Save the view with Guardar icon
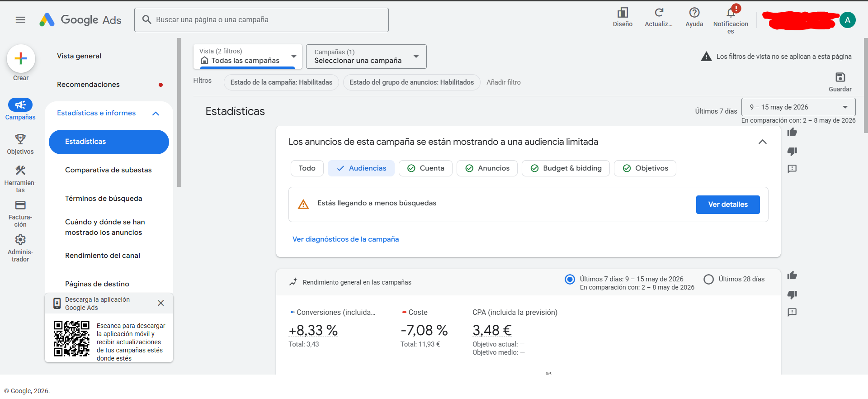Viewport: 868px width, 399px height. [840, 77]
